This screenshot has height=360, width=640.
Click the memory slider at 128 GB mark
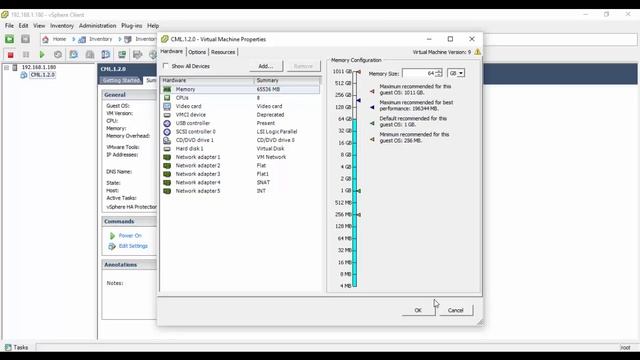point(355,107)
